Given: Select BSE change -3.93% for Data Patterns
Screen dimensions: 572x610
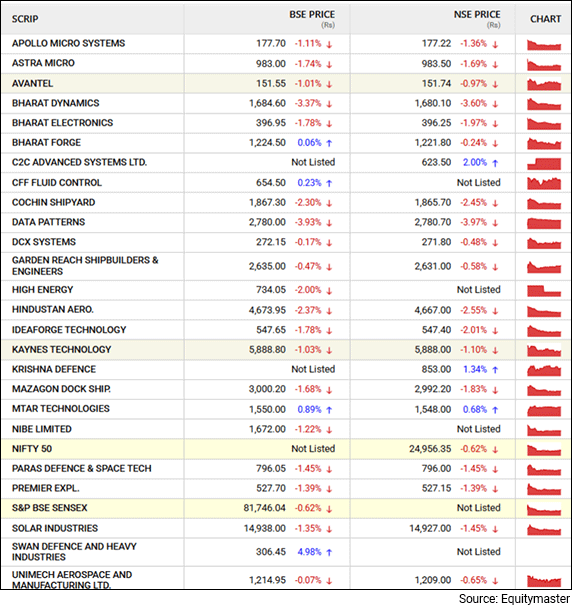Looking at the screenshot, I should 308,222.
